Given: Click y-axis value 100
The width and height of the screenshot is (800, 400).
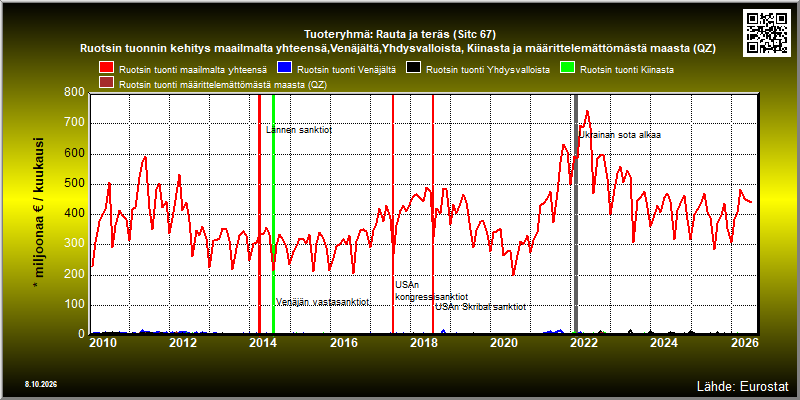Looking at the screenshot, I should 74,305.
